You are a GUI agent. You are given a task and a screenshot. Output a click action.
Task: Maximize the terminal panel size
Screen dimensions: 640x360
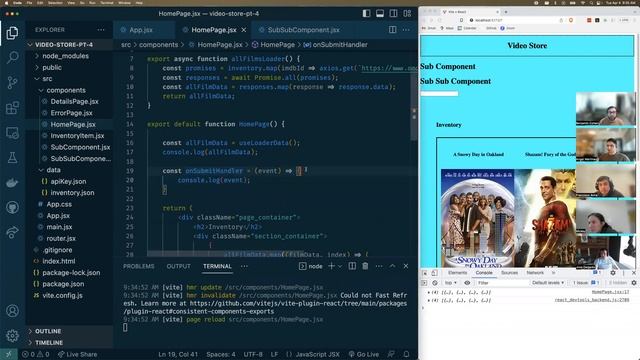click(x=392, y=266)
